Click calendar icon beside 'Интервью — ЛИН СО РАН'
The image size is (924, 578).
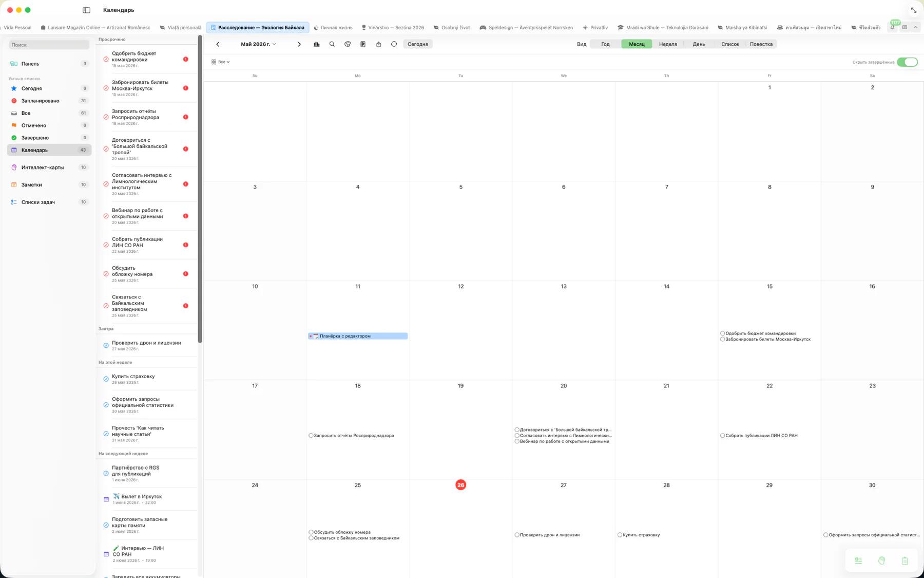106,554
